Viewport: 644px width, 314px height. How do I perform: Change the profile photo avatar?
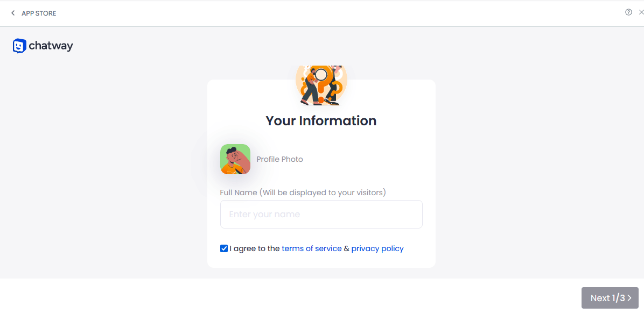[235, 159]
